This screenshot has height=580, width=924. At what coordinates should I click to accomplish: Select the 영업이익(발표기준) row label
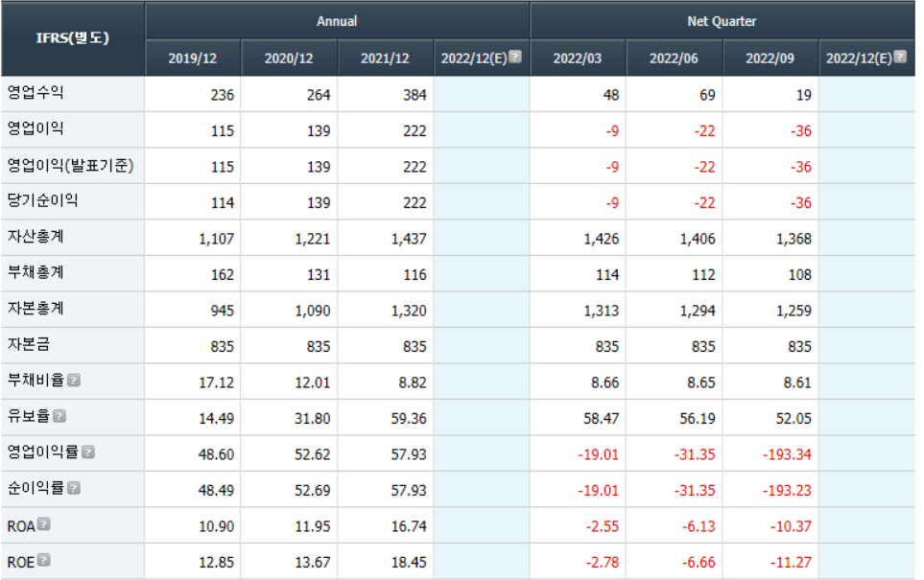[71, 165]
